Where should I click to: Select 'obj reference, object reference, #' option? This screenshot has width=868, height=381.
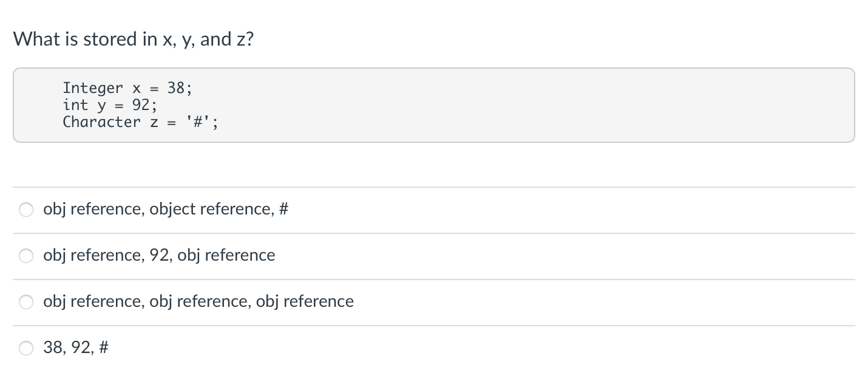pyautogui.click(x=165, y=209)
